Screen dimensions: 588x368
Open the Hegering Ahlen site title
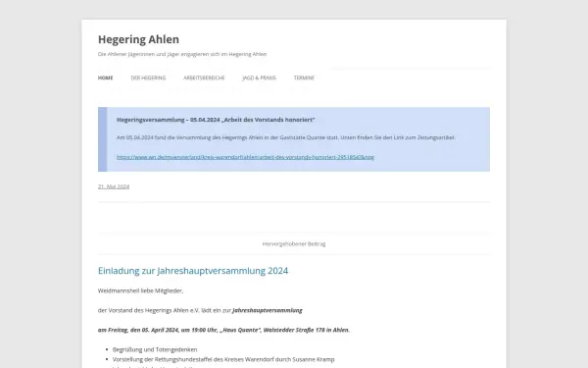(138, 39)
